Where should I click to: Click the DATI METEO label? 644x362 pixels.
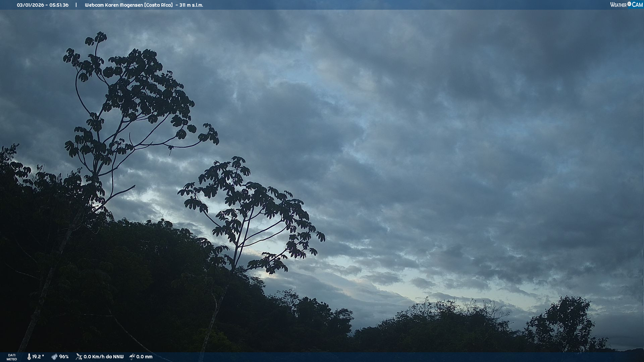pyautogui.click(x=12, y=357)
